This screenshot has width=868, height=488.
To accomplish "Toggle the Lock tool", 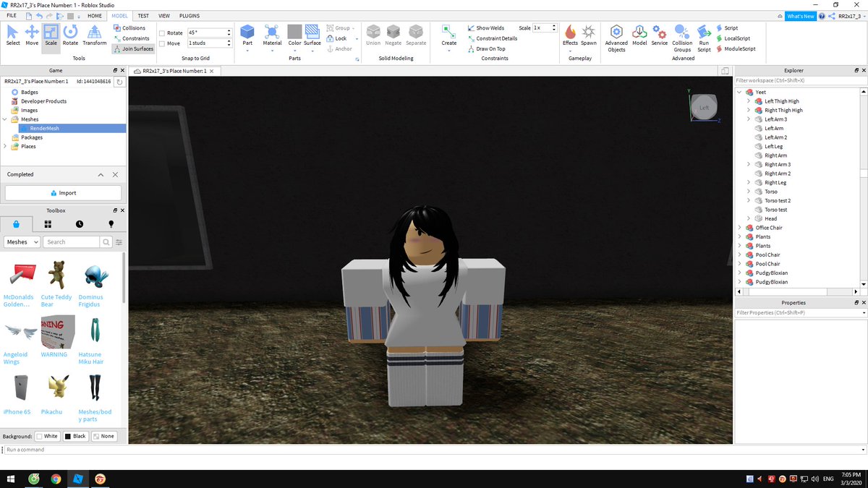I will [336, 38].
